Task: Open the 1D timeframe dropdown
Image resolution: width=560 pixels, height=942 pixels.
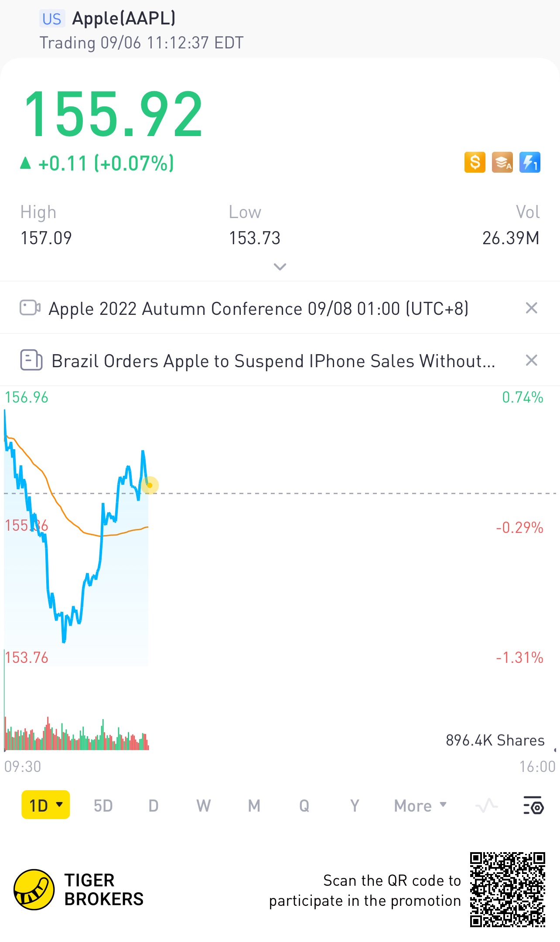Action: 46,805
